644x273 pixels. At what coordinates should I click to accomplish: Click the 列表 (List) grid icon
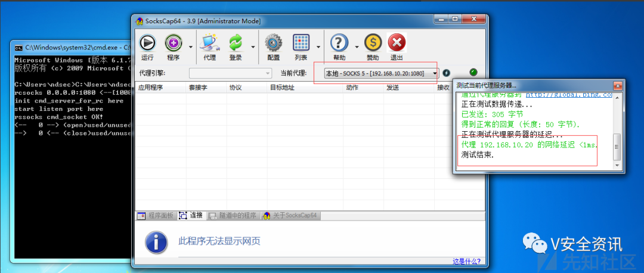point(301,43)
